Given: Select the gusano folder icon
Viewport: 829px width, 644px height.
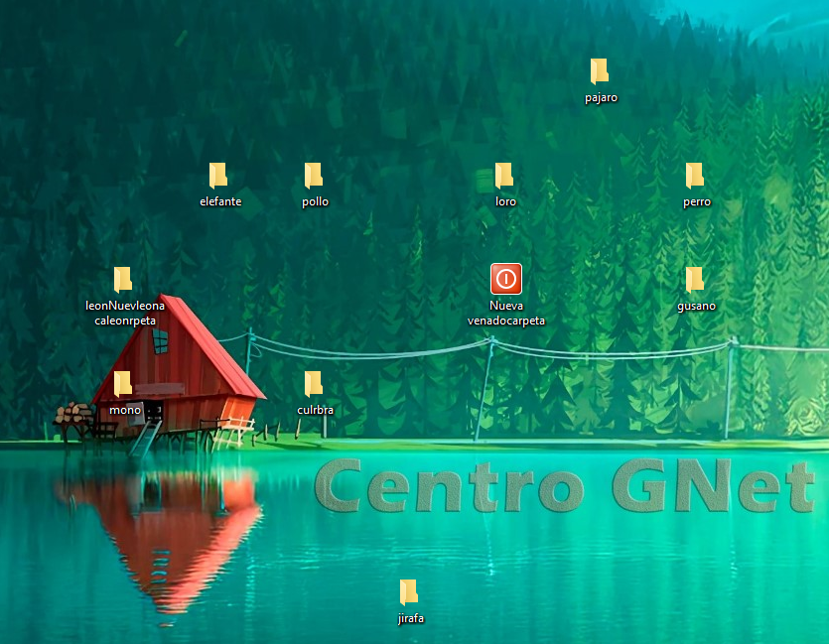Looking at the screenshot, I should 694,280.
